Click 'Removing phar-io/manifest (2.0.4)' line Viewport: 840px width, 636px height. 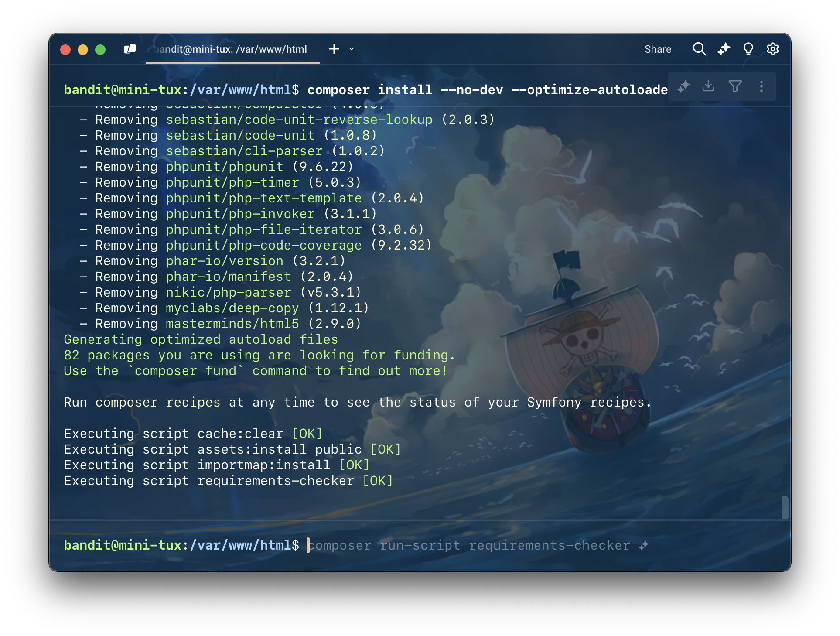pos(216,277)
